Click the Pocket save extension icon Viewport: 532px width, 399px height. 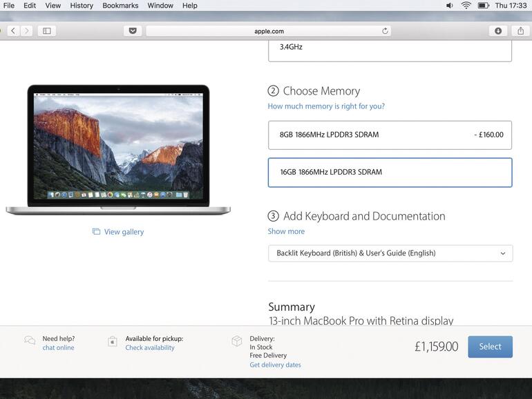point(133,31)
